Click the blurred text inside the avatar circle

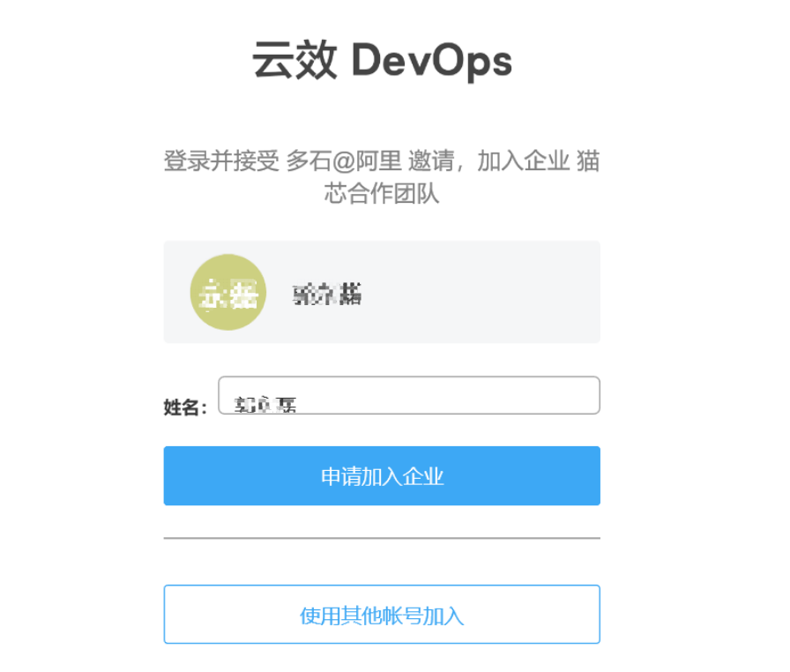coord(228,293)
